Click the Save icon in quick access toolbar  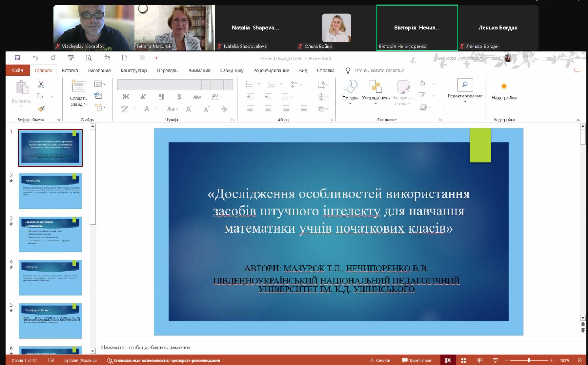(17, 58)
